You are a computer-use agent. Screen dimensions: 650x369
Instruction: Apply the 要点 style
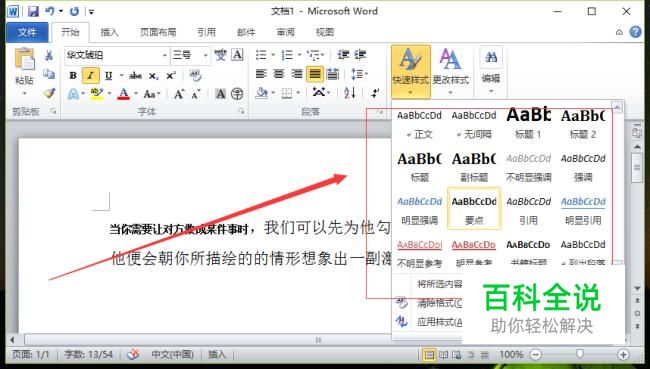pyautogui.click(x=474, y=209)
